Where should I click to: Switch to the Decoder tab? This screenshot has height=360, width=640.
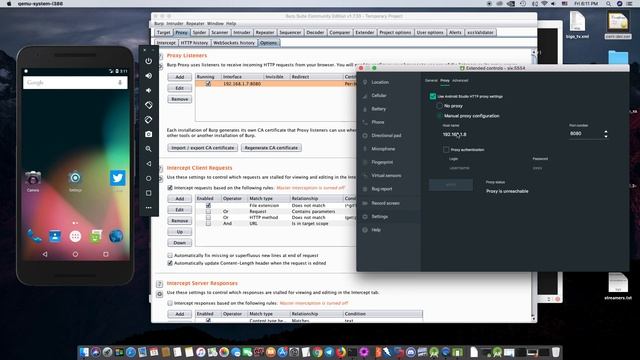[315, 32]
